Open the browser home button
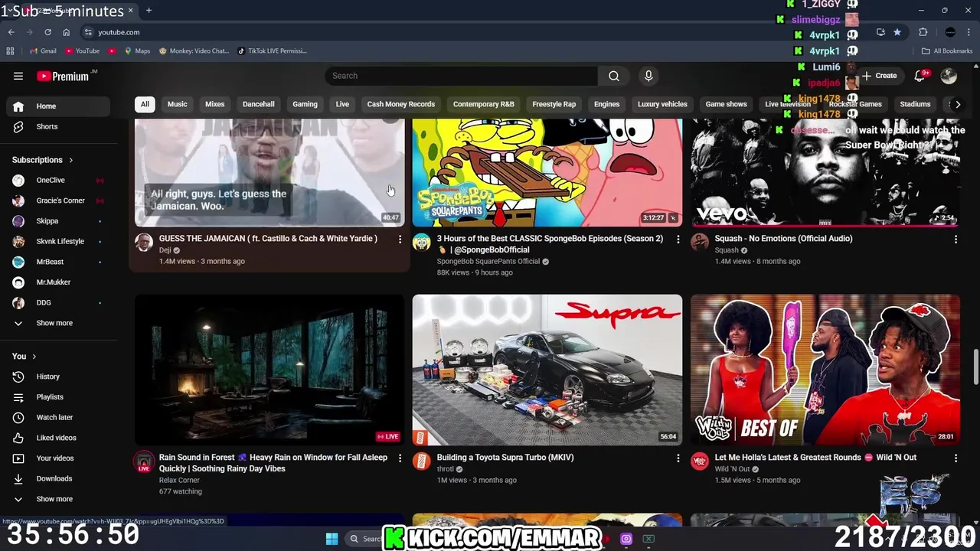The height and width of the screenshot is (551, 980). coord(66,32)
